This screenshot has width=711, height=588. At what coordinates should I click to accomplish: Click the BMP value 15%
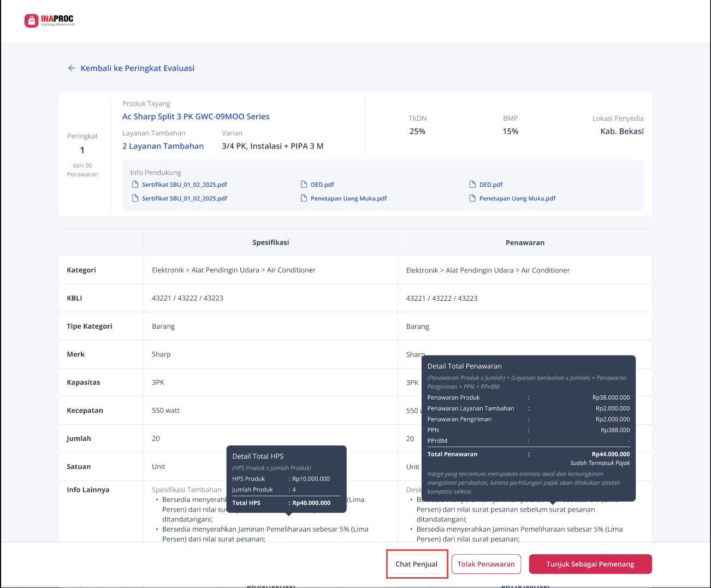511,132
